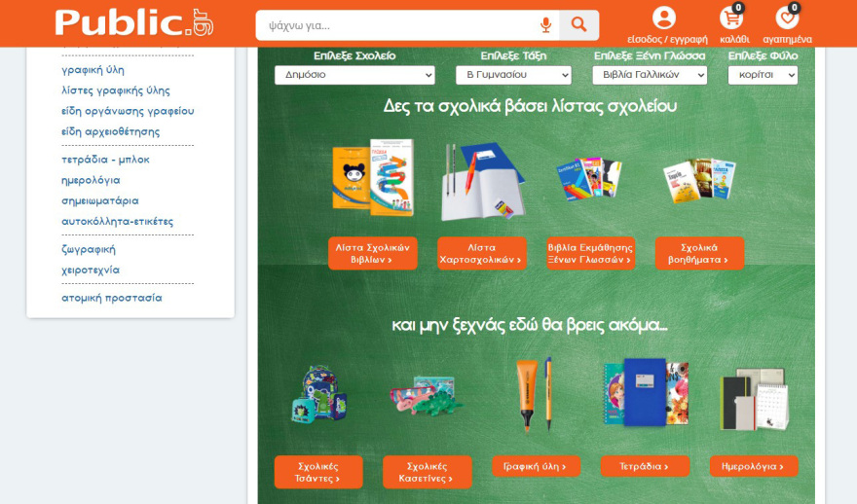The image size is (857, 504).
Task: Open the favorites heart icon
Action: [x=787, y=18]
